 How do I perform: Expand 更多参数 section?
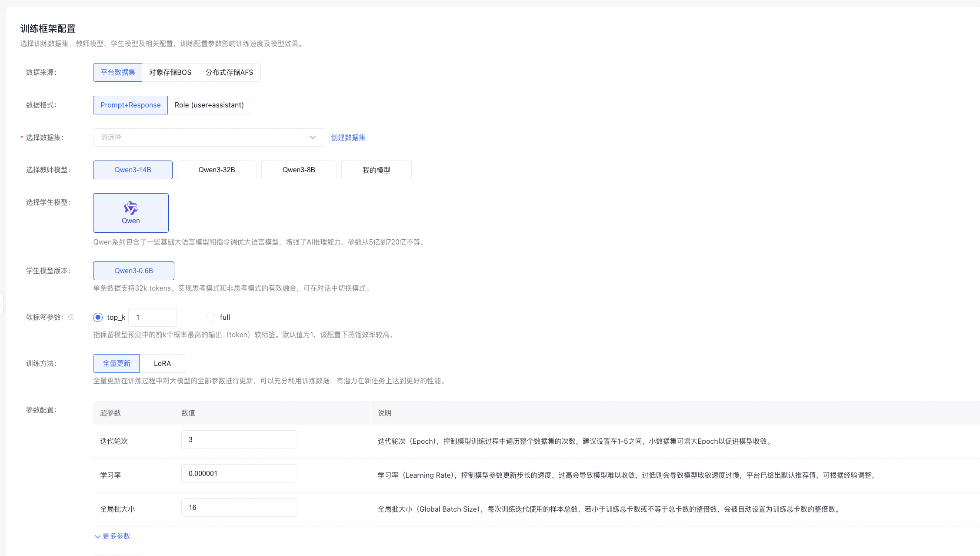[112, 536]
